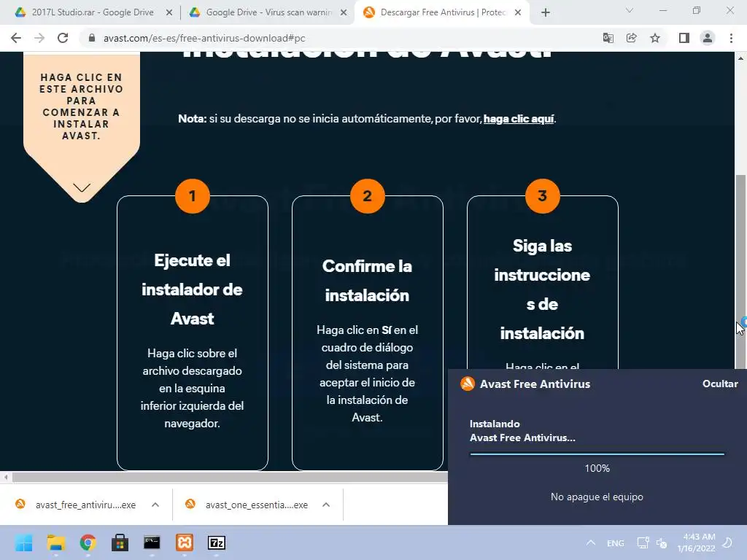
Task: Open the Chrome three-dot menu
Action: (x=731, y=38)
